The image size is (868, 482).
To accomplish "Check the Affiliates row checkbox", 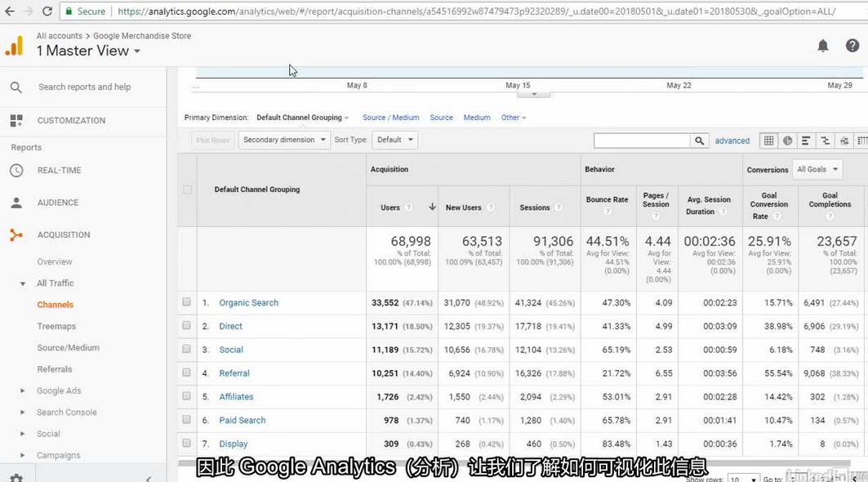I will (x=186, y=396).
